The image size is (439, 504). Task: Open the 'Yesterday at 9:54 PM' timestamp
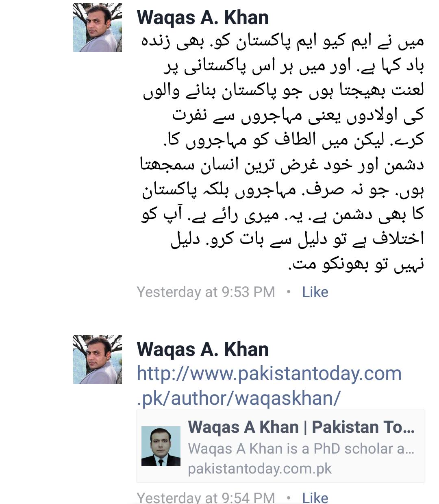click(x=206, y=497)
